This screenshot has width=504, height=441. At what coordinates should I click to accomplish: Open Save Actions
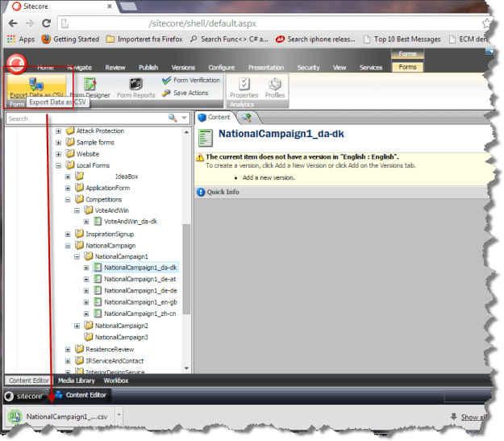(185, 93)
